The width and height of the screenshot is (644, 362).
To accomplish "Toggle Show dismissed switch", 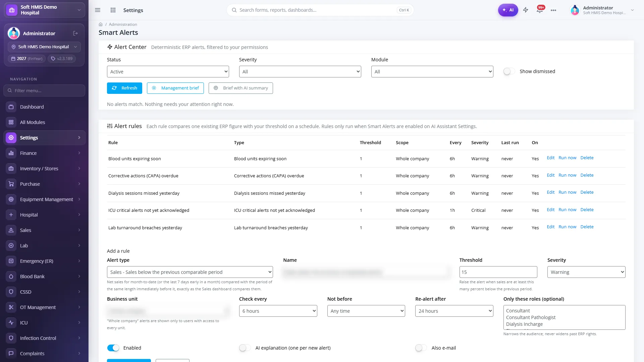I will pyautogui.click(x=509, y=71).
